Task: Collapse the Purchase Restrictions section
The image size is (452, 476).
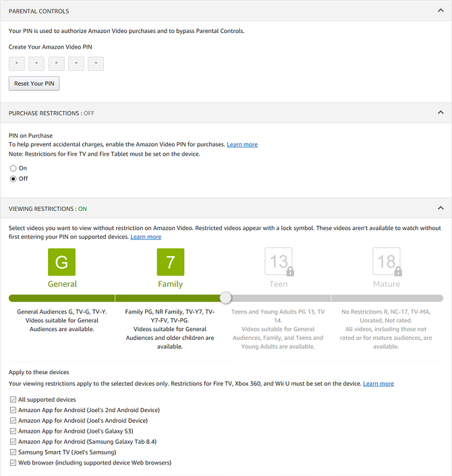Action: pos(441,113)
